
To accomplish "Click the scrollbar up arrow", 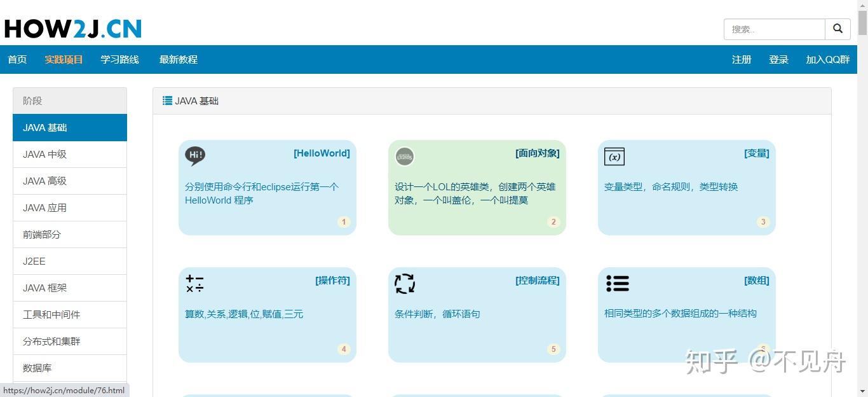I will click(x=862, y=5).
